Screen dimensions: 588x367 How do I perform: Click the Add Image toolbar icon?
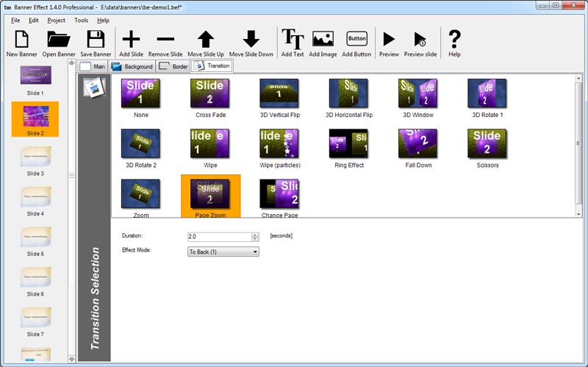point(323,40)
